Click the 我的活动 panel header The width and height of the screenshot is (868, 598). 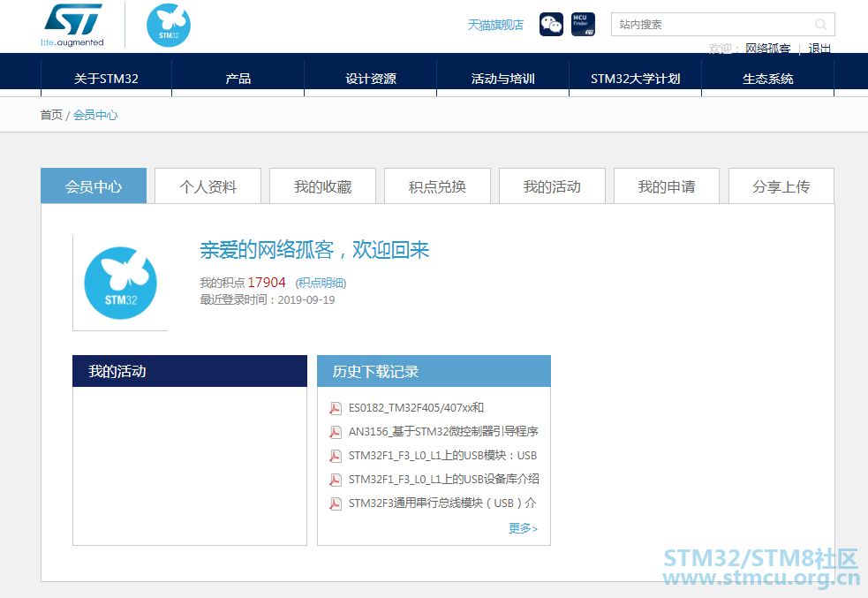point(190,371)
